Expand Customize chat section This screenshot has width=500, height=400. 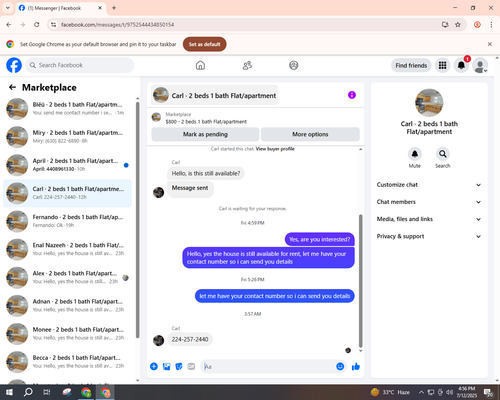(429, 185)
